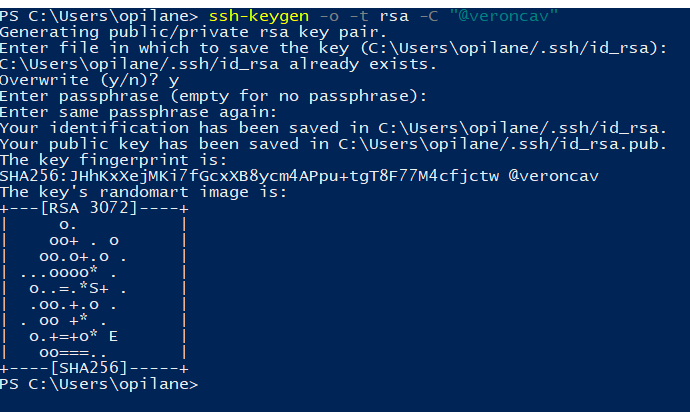
Task: Click the top PS C:\Users\opilane> prompt
Action: coord(100,16)
